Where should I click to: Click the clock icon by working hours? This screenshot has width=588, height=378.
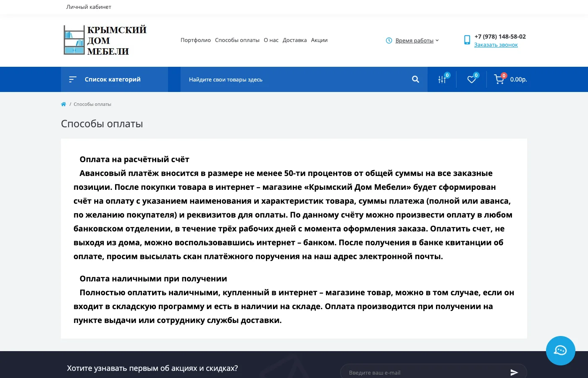[x=389, y=40]
